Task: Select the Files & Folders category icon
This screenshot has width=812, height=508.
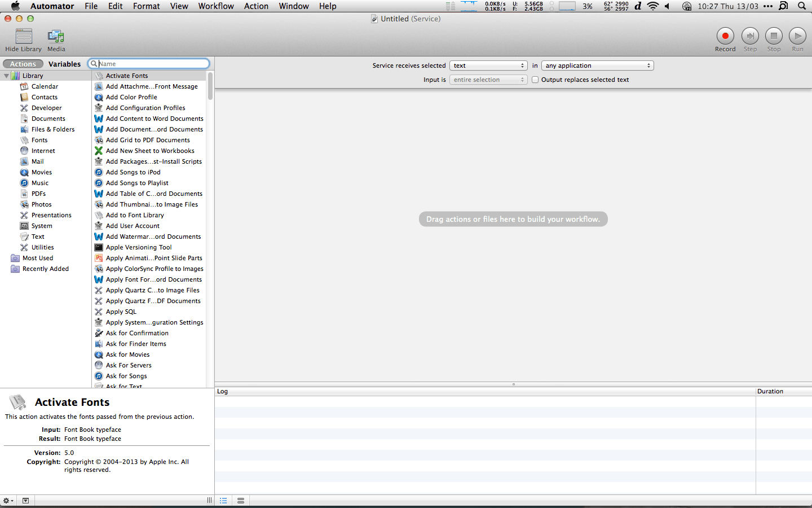Action: (24, 129)
